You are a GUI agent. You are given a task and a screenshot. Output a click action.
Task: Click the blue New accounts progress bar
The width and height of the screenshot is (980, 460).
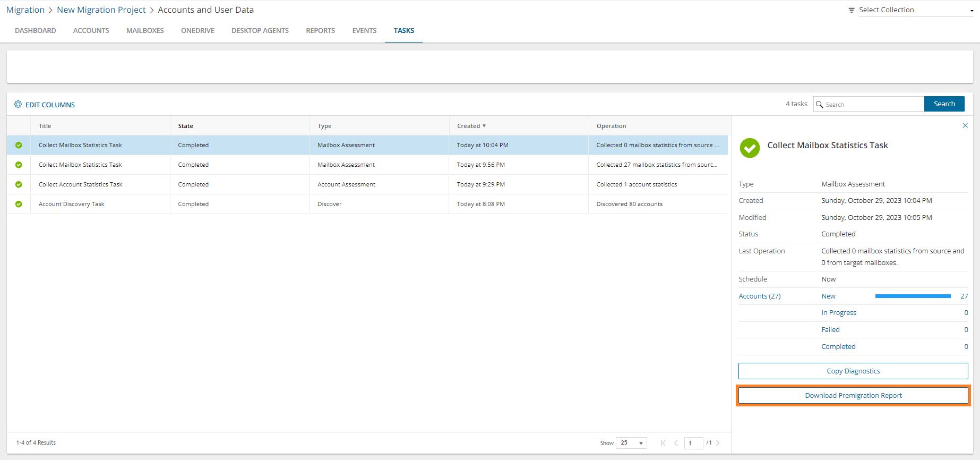click(912, 296)
